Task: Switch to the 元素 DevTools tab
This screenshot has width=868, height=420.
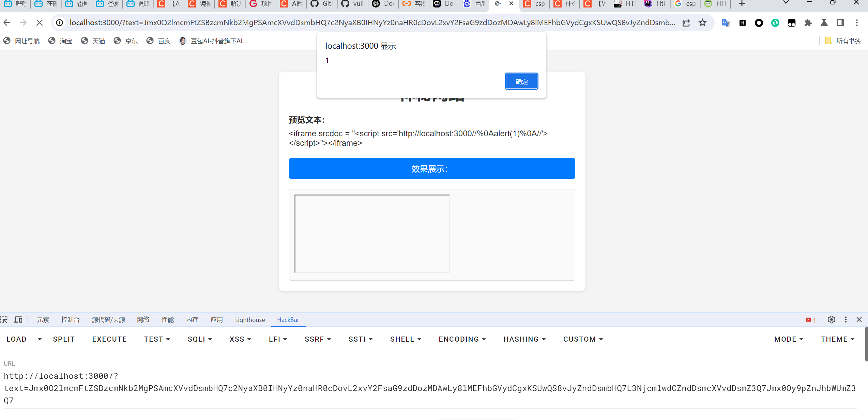Action: [43, 320]
